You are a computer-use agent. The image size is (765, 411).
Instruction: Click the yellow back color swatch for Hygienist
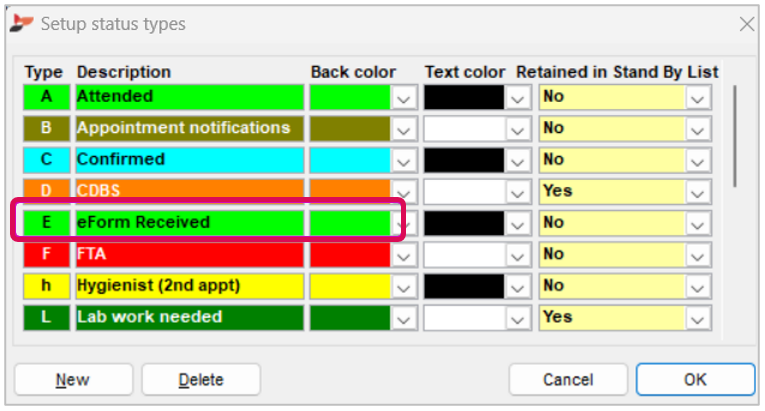tap(350, 286)
